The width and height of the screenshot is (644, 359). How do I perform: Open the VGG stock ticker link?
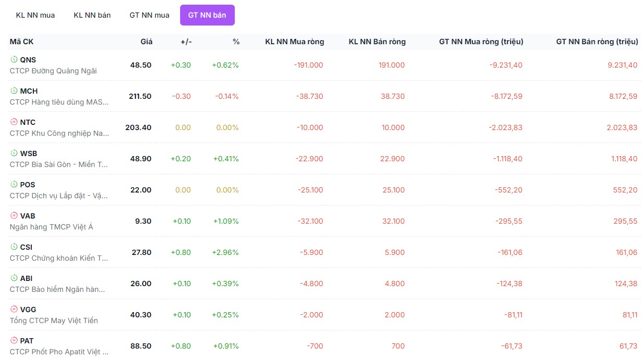(x=28, y=310)
